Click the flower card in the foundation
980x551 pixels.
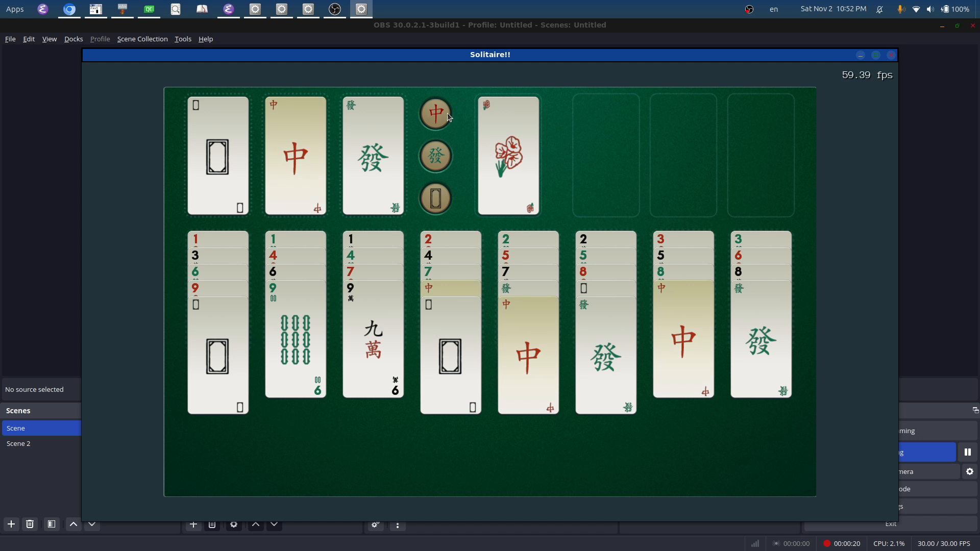(508, 156)
